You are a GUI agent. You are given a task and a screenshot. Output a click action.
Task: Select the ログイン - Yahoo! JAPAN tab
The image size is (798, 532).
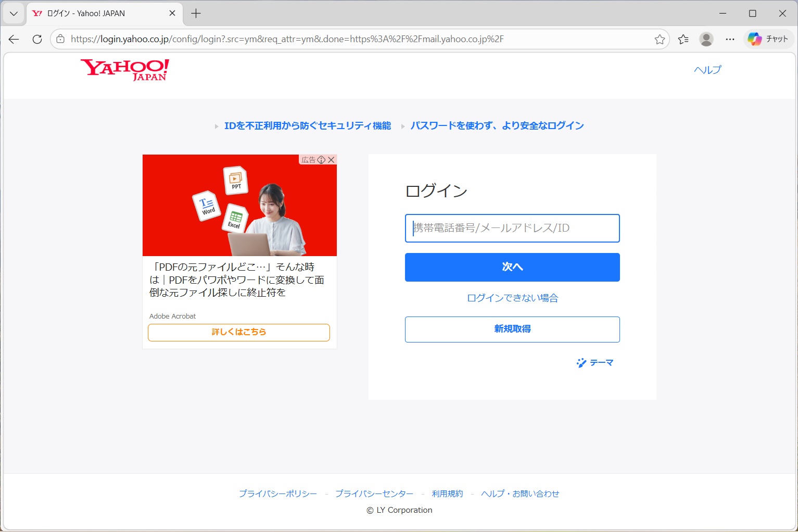(94, 14)
